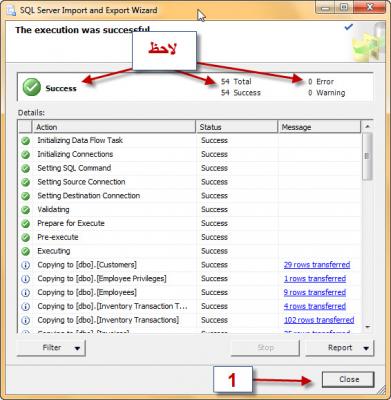The image size is (391, 400).
Task: Click the green check icon beside Setting Destination Connection
Action: click(26, 196)
